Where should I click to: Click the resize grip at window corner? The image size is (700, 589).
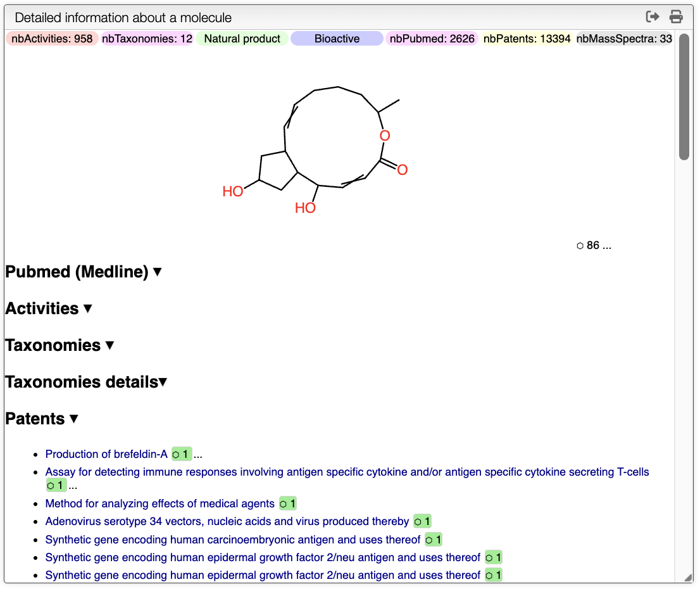(x=688, y=578)
